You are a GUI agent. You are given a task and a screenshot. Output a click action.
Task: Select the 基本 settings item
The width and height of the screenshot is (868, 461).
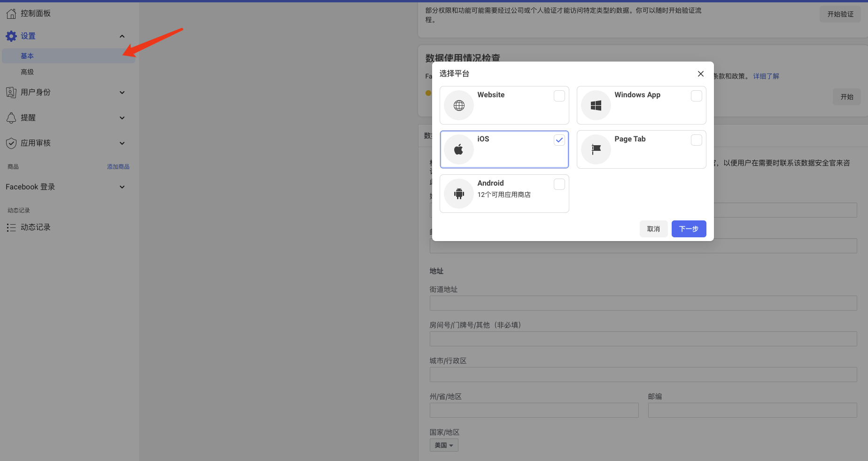pyautogui.click(x=69, y=56)
